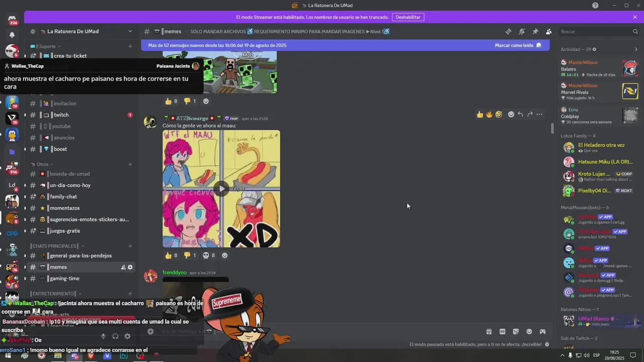Add channel to Soporte category
This screenshot has height=362, width=644.
pyautogui.click(x=130, y=46)
